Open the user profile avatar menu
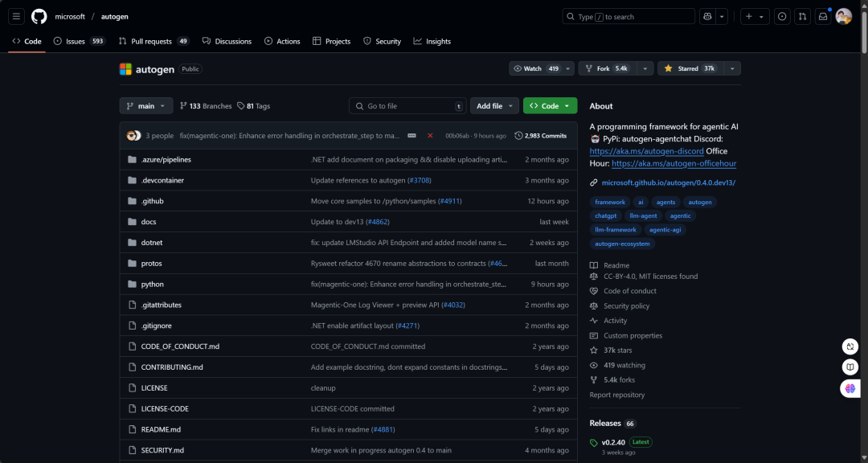The image size is (868, 463). [x=844, y=17]
